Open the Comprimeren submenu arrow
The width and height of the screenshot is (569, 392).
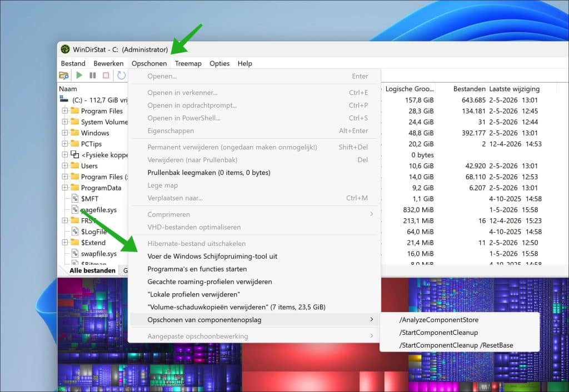(372, 214)
